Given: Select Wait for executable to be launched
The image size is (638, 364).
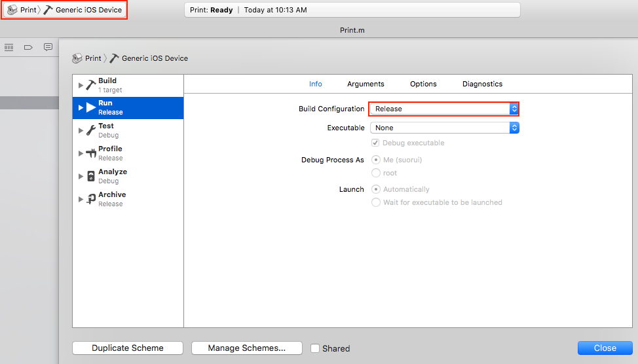Looking at the screenshot, I should (x=376, y=202).
